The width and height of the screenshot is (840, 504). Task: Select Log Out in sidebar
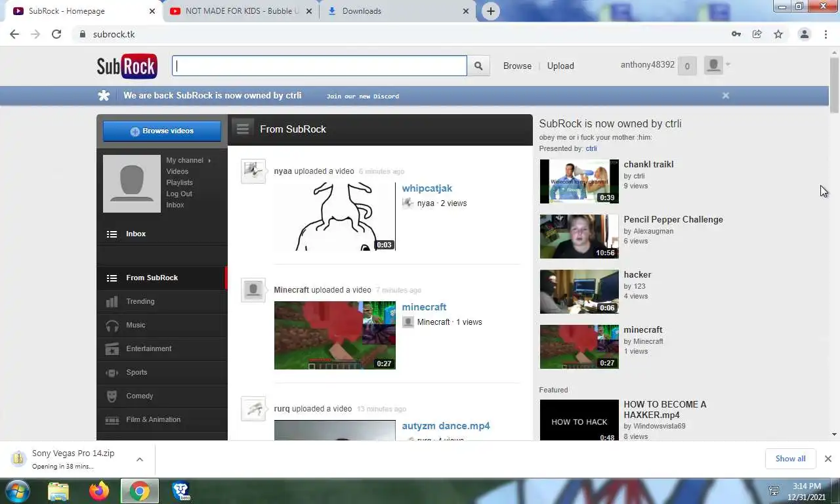click(179, 194)
